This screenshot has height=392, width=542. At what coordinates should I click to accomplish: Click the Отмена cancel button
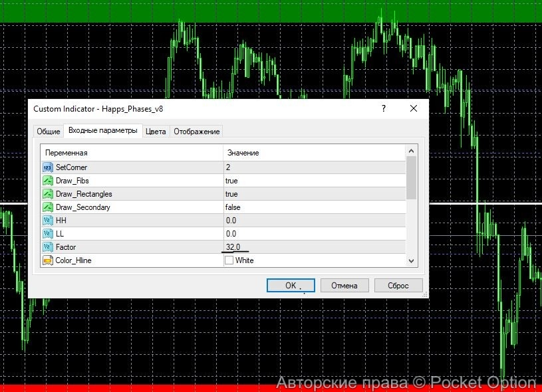point(344,286)
